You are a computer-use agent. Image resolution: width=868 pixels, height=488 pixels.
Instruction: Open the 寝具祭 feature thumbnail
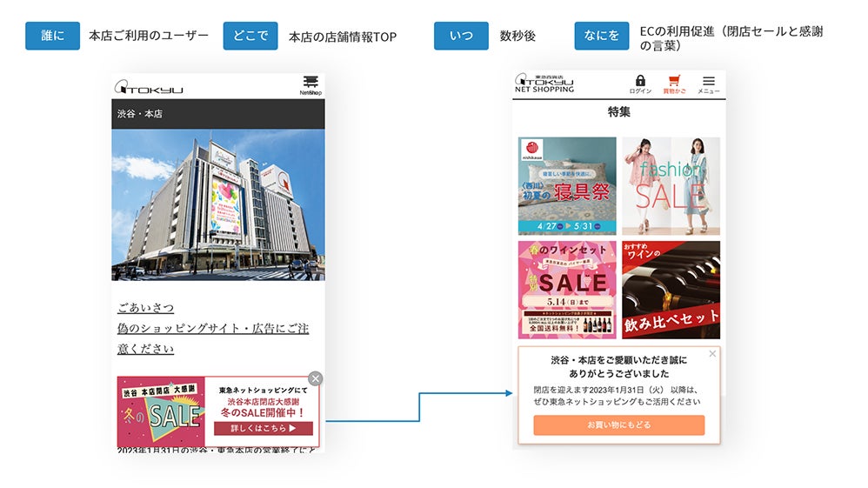tap(567, 186)
